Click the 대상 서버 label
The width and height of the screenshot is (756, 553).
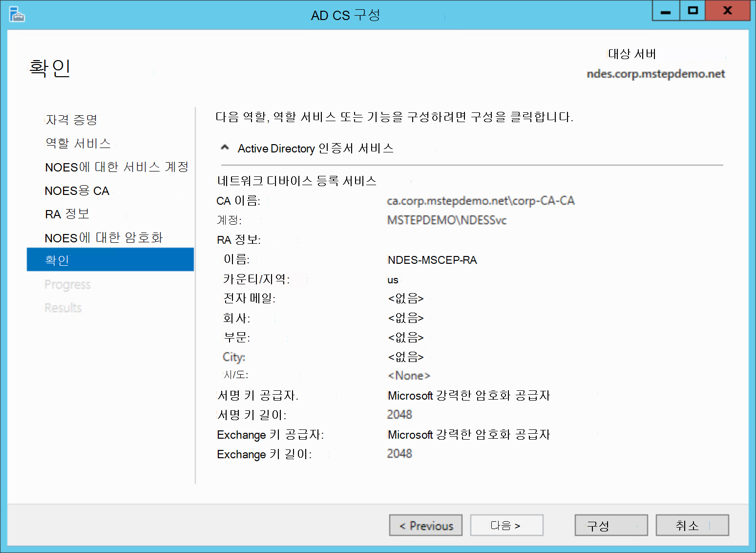pos(632,54)
